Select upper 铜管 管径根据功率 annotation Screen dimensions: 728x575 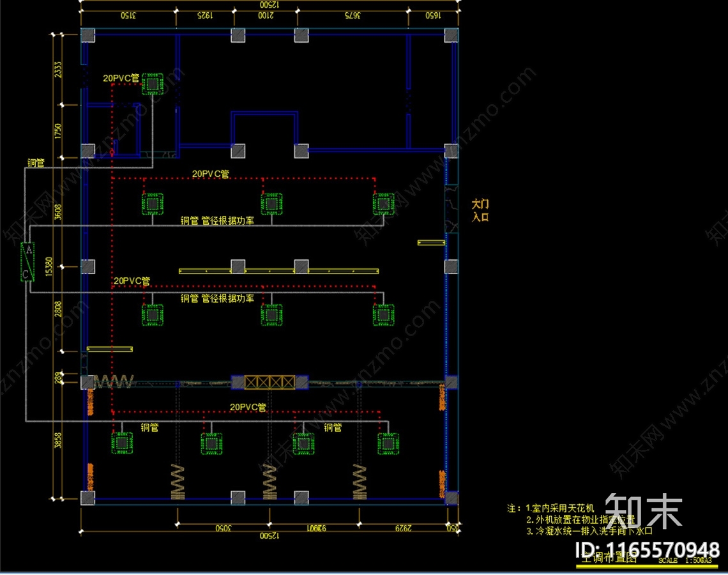tap(217, 220)
